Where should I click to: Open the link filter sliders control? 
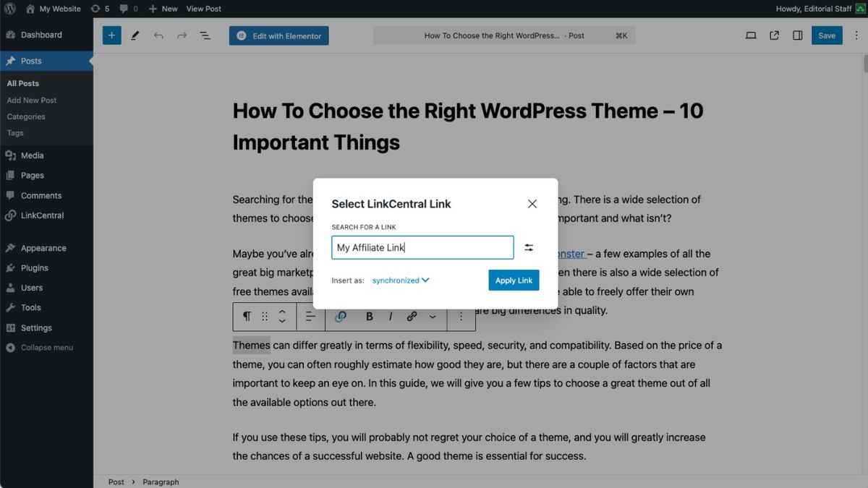click(529, 247)
